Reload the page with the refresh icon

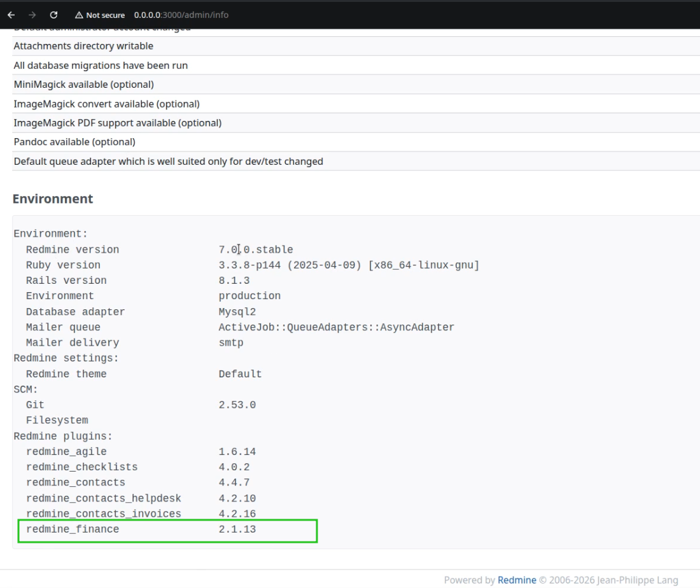(53, 15)
